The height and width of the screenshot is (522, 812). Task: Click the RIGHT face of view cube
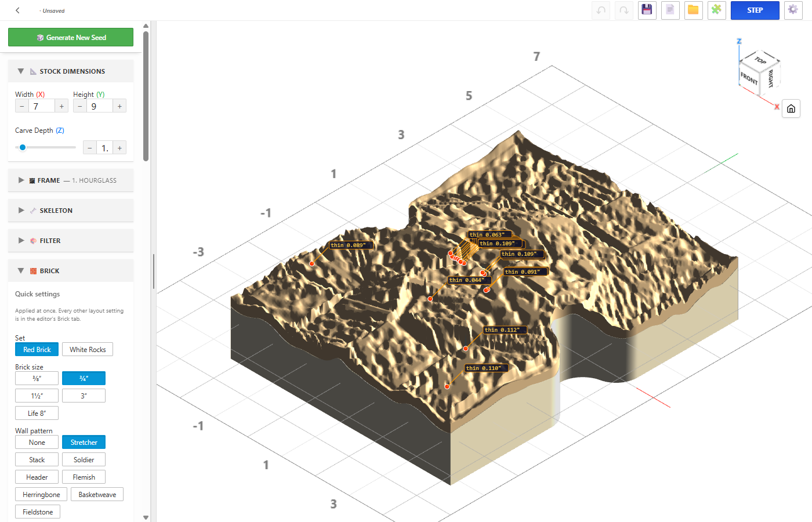click(770, 78)
